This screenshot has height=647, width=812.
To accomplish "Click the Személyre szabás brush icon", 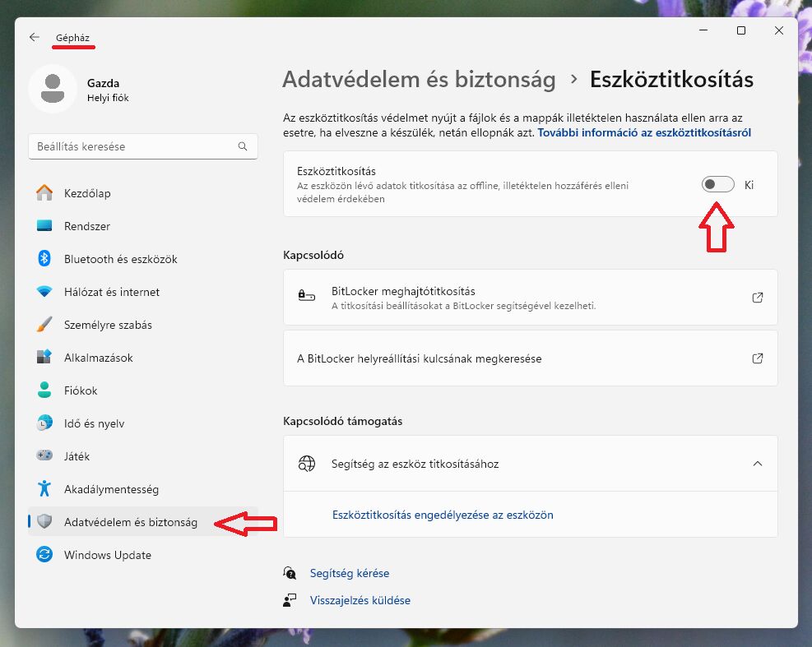I will (44, 325).
